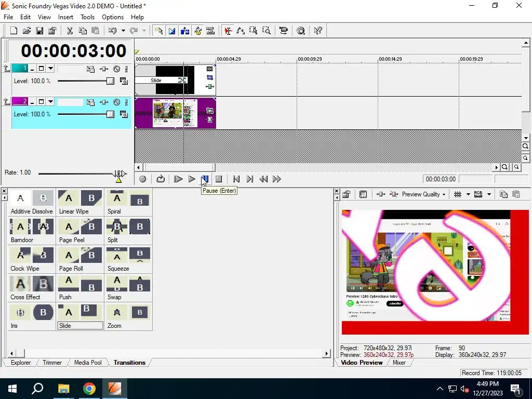Image resolution: width=532 pixels, height=399 pixels.
Task: Toggle Loop Playback in transport bar
Action: pos(160,179)
